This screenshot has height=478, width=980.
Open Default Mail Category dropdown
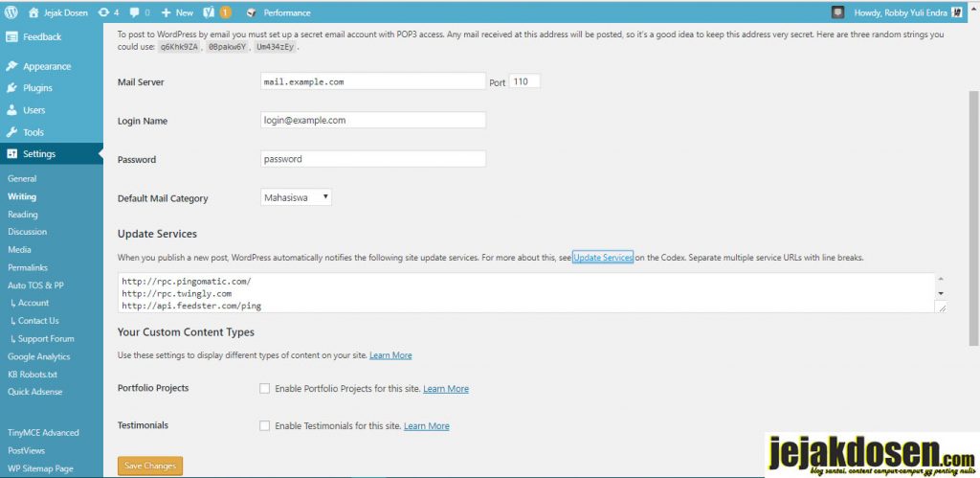296,197
